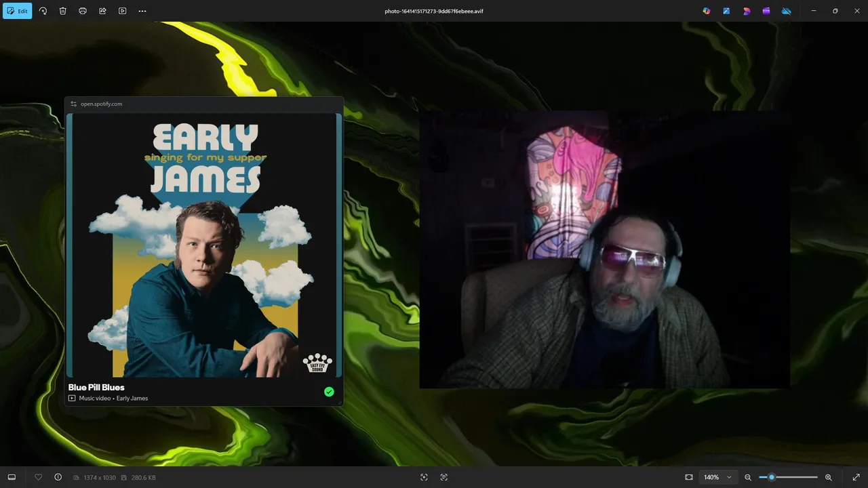Launch Microsoft Designer from title bar

tap(747, 11)
